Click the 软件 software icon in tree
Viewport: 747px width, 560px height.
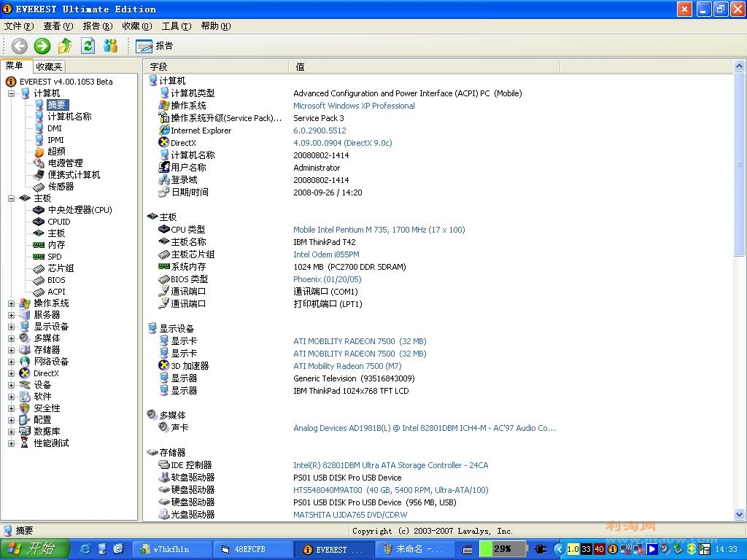pos(25,397)
